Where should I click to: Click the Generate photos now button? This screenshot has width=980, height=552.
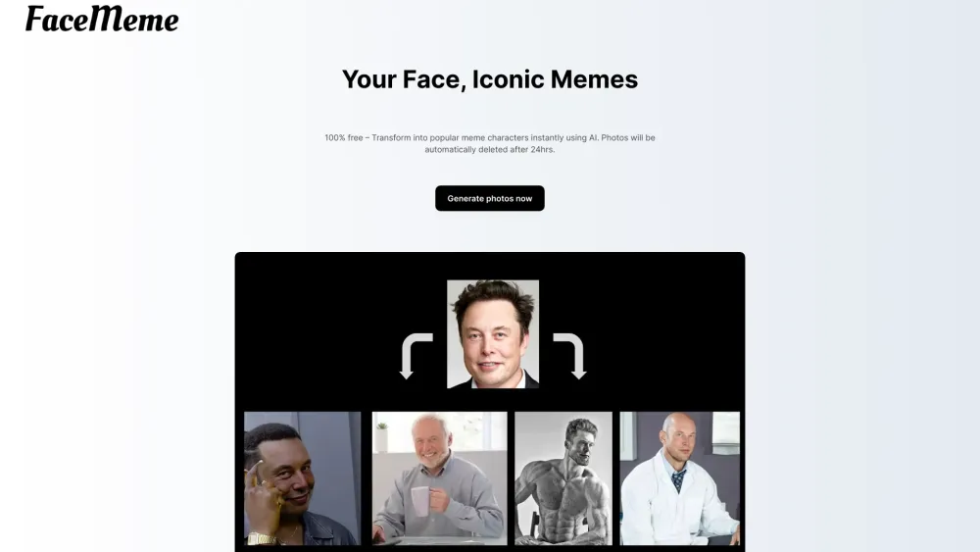[489, 198]
